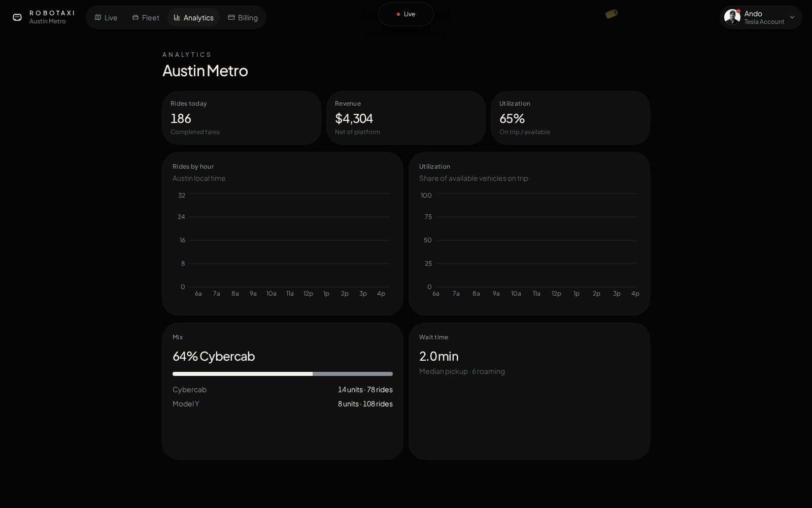Click "Median pickup · 6 roaming" caption
The height and width of the screenshot is (508, 812).
coord(462,371)
